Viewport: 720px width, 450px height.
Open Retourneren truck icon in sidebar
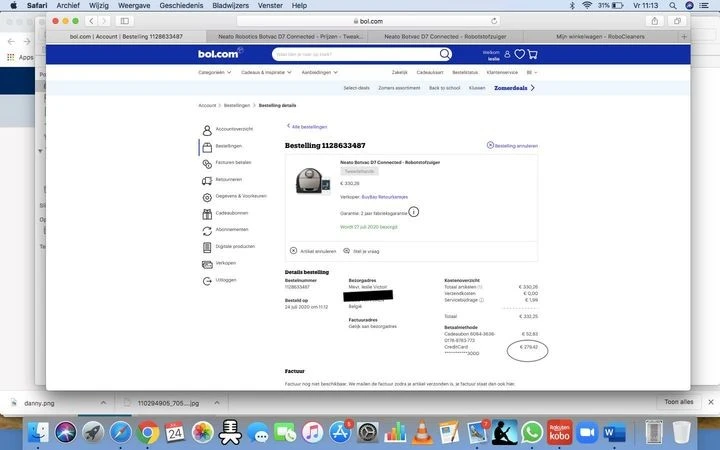click(207, 181)
